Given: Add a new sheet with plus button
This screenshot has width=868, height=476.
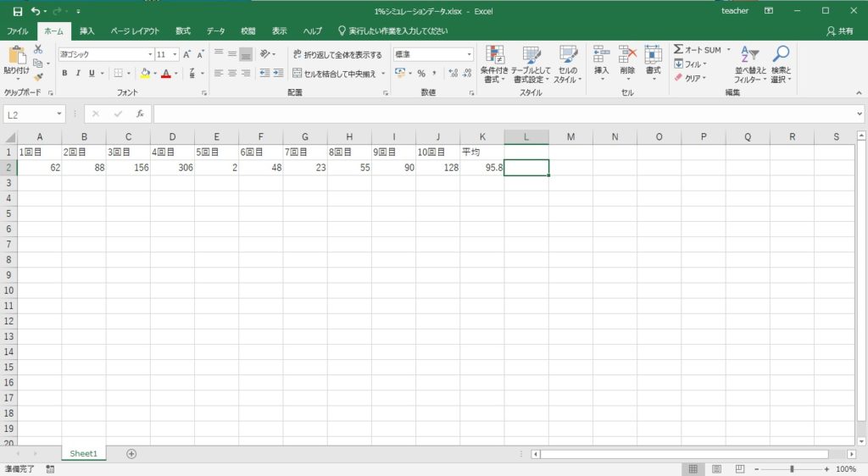Looking at the screenshot, I should point(131,454).
